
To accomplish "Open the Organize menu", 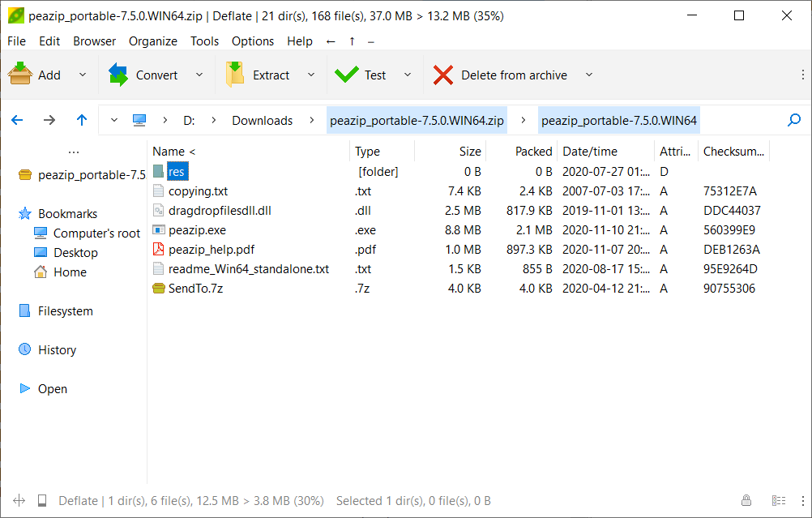I will point(153,41).
